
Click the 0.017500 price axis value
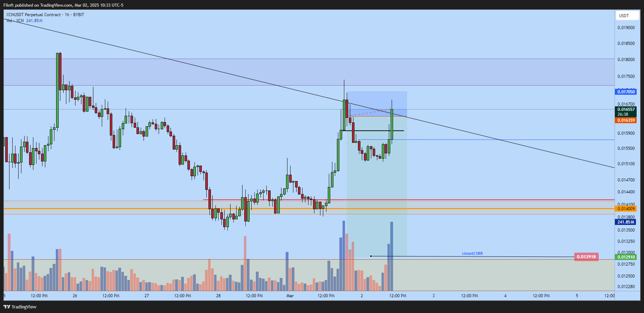point(626,76)
